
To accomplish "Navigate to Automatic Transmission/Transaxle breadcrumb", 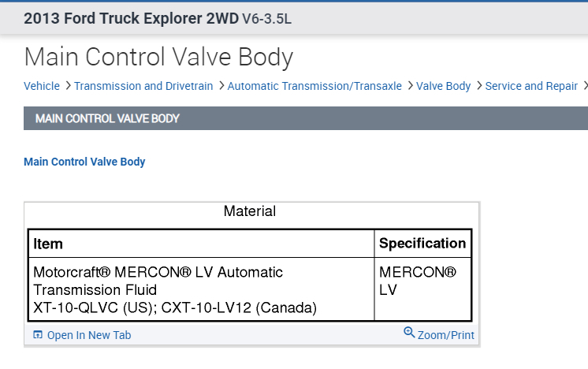I will coord(314,86).
